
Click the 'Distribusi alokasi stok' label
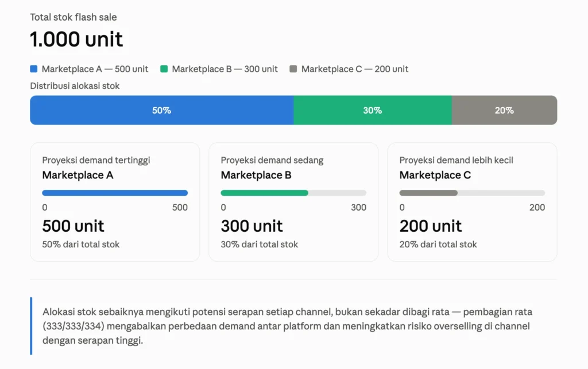[75, 86]
